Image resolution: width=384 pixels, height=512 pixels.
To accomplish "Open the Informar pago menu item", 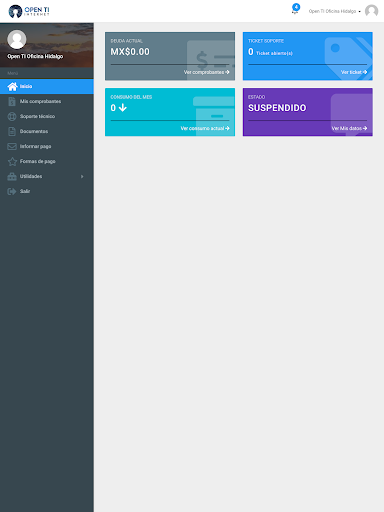I will click(47, 146).
